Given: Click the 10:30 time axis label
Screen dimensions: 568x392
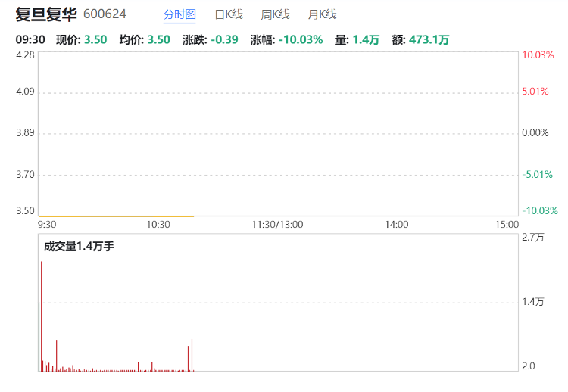Looking at the screenshot, I should coord(158,225).
